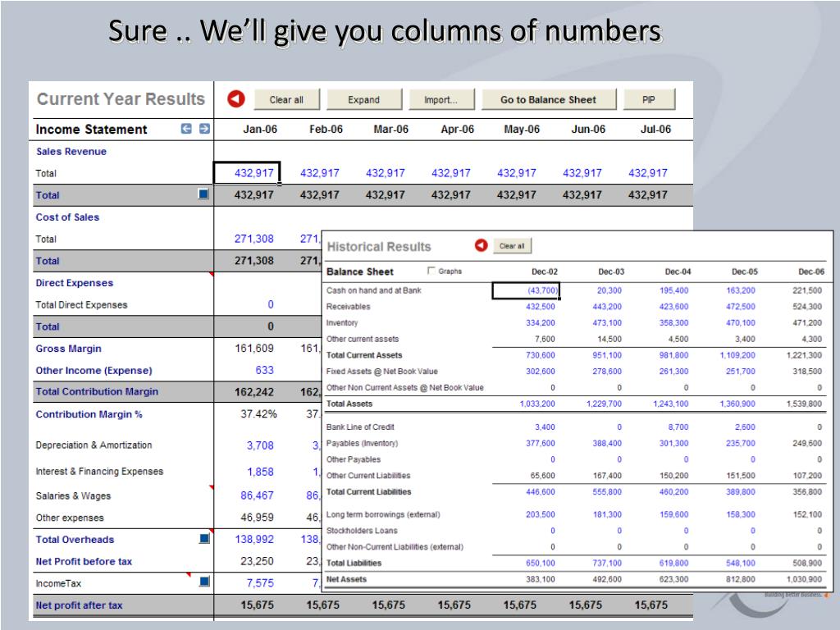840x630 pixels.
Task: Click Clear all in Historical Results panel
Action: coord(512,246)
